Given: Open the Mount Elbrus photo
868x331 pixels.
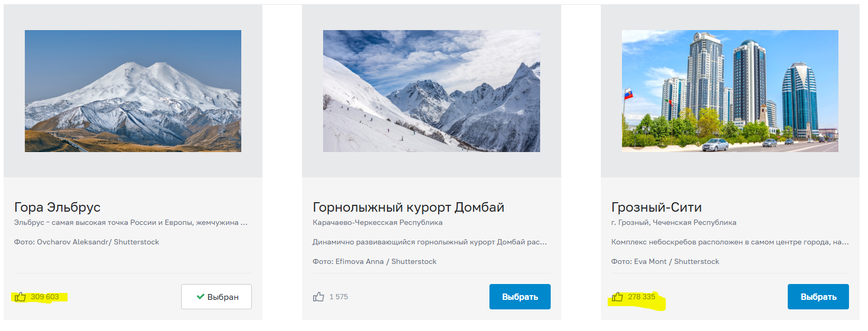Looking at the screenshot, I should tap(133, 91).
